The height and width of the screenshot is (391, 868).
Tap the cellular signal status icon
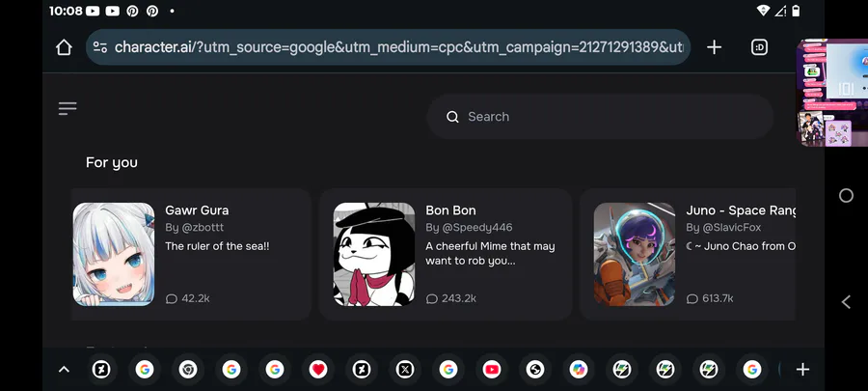coord(780,11)
